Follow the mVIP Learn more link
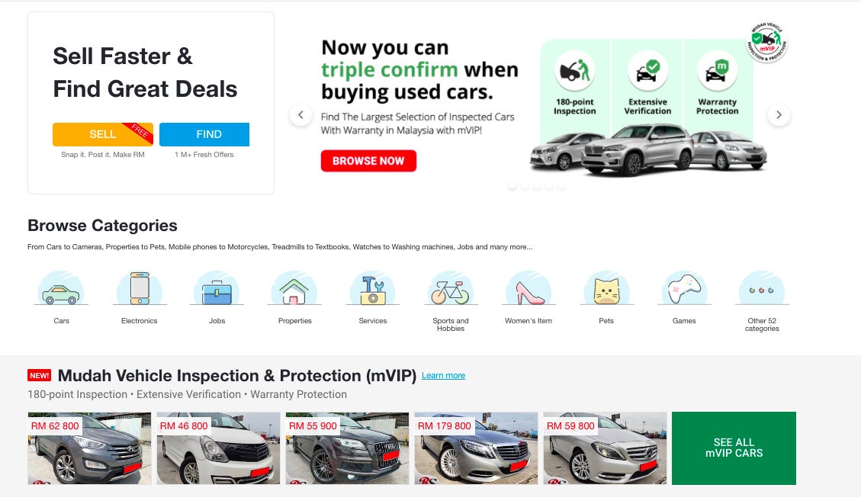The height and width of the screenshot is (504, 861). (x=443, y=376)
